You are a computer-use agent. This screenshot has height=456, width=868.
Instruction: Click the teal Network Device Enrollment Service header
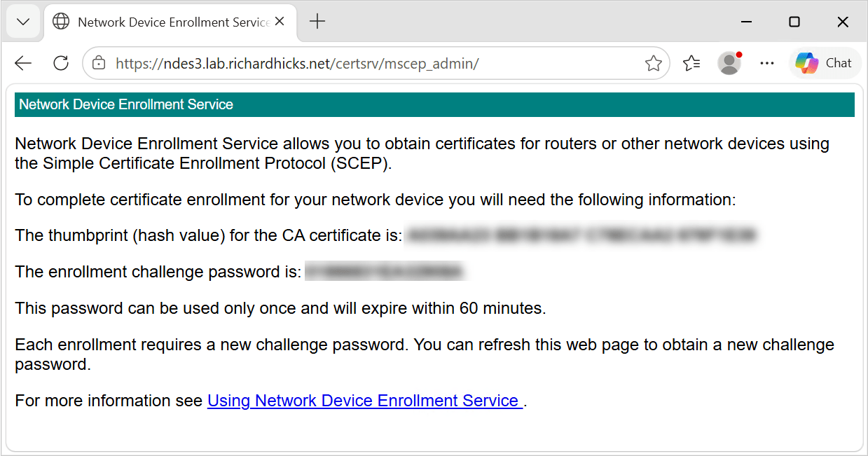434,104
